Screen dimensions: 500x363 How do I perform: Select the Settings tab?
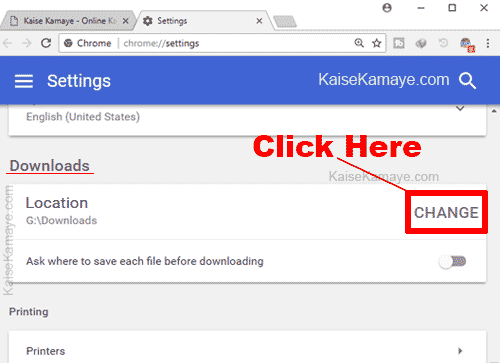tap(203, 21)
